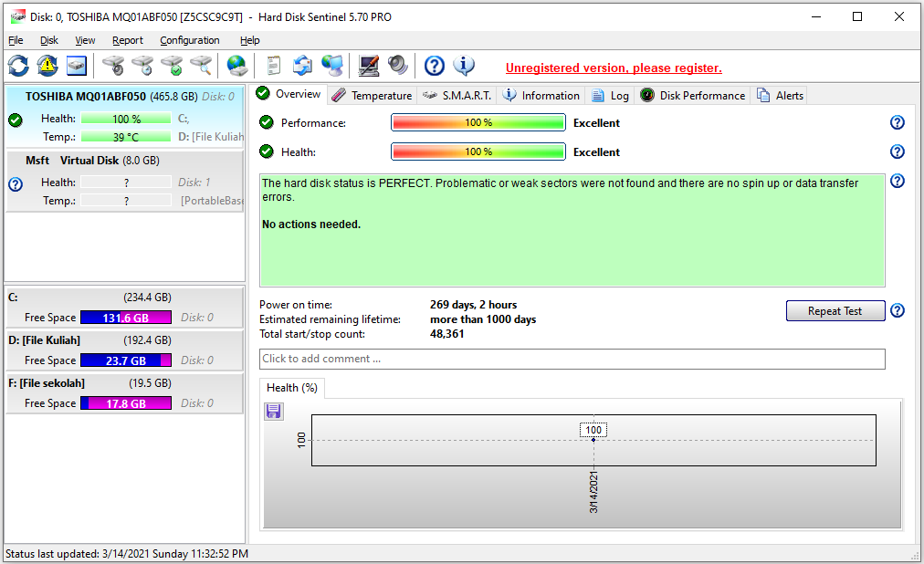Select the 'C:' partition label
This screenshot has height=564, width=924.
point(13,298)
